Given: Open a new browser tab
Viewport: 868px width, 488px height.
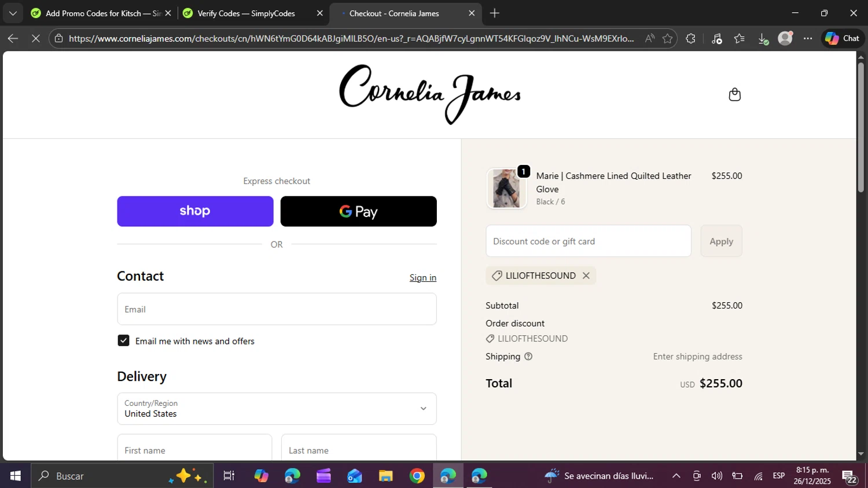Looking at the screenshot, I should click(495, 13).
